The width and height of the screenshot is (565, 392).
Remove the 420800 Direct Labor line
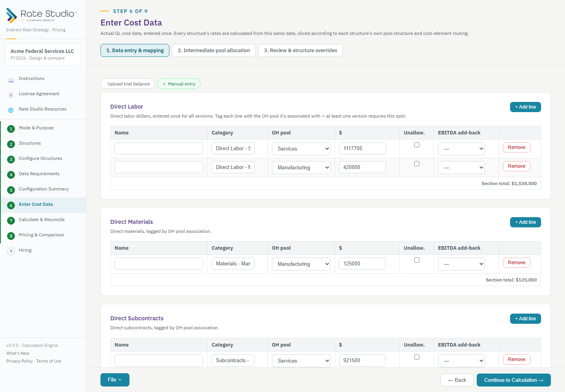pos(517,166)
